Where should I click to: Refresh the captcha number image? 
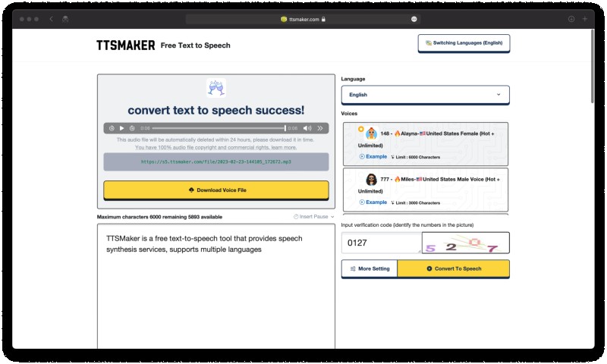[x=466, y=243]
